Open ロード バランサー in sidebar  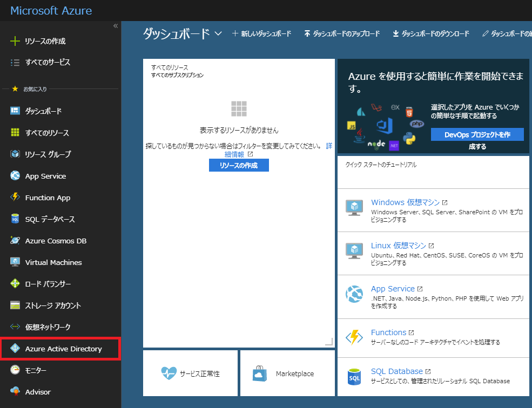48,284
